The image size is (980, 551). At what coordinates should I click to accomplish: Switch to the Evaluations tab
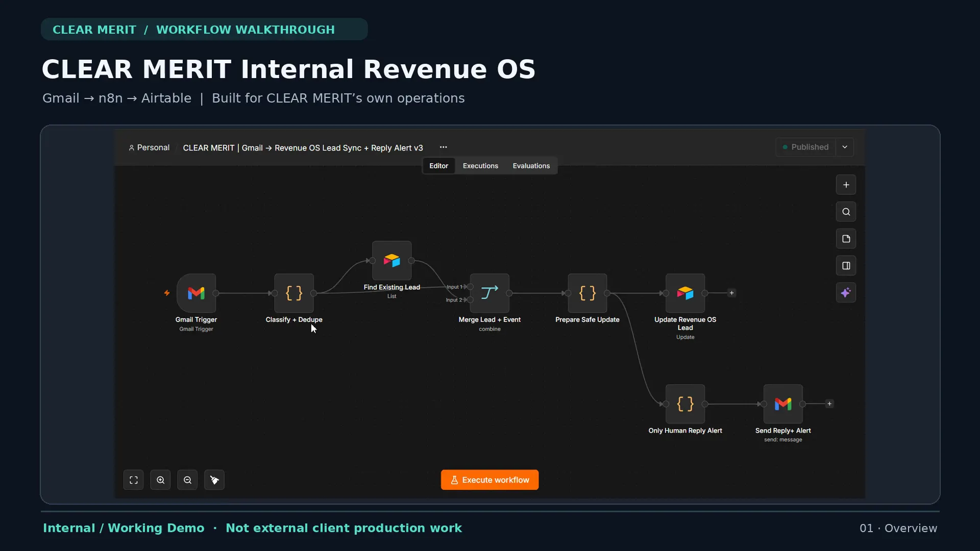click(531, 166)
